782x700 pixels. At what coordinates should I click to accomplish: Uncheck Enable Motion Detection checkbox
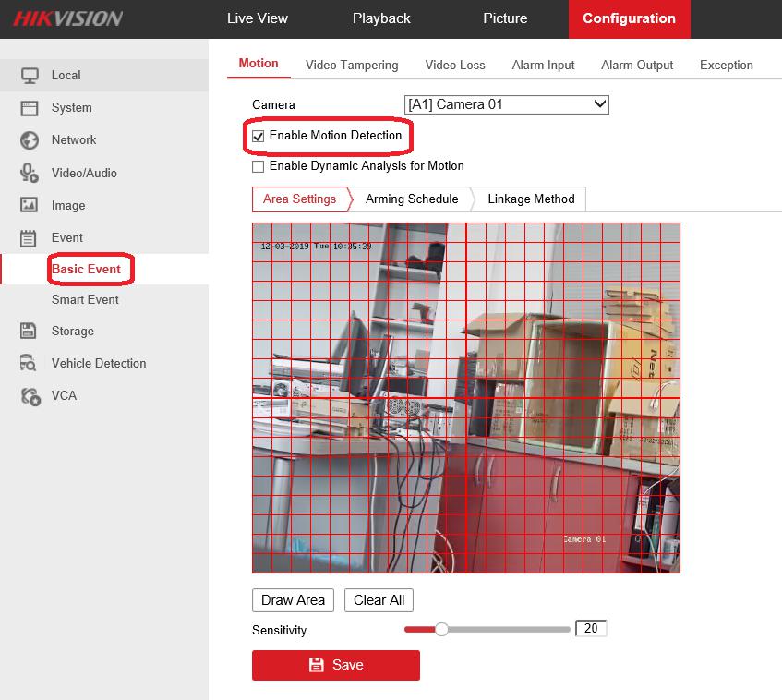pyautogui.click(x=259, y=136)
